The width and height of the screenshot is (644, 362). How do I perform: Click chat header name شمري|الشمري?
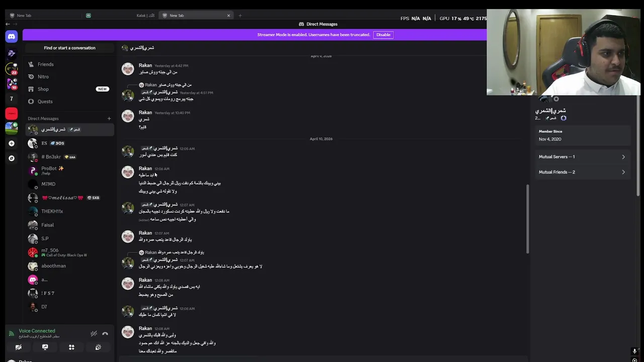pyautogui.click(x=142, y=48)
